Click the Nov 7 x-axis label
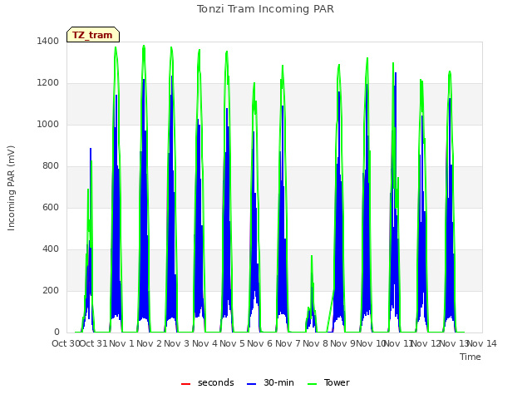 pyautogui.click(x=288, y=343)
